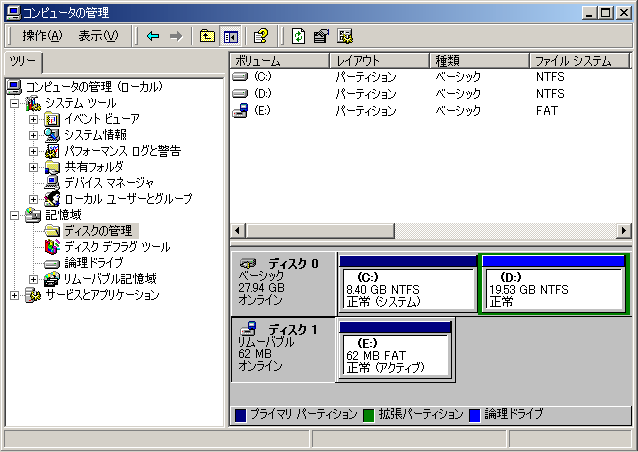Viewport: 638px width, 452px height.
Task: Click the 拡張パーティション green legend swatch
Action: (x=368, y=415)
